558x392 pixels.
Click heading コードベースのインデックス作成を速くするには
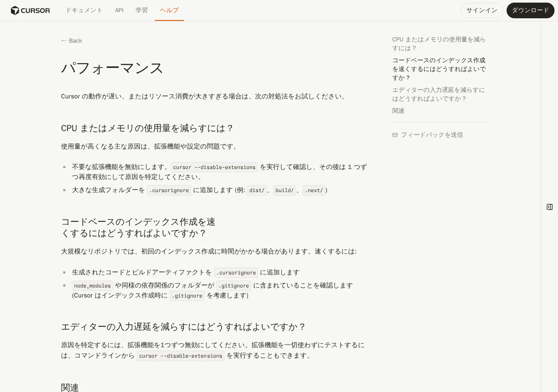pos(138,227)
